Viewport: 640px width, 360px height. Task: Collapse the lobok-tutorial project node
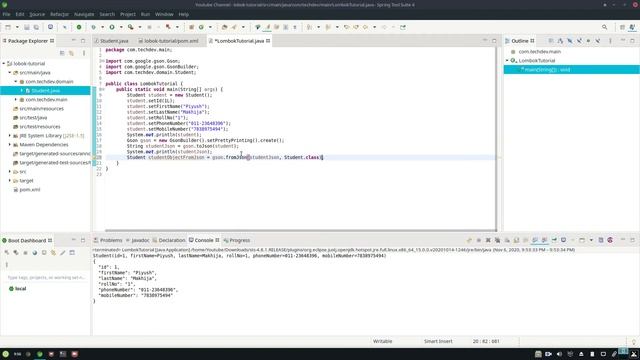point(4,64)
